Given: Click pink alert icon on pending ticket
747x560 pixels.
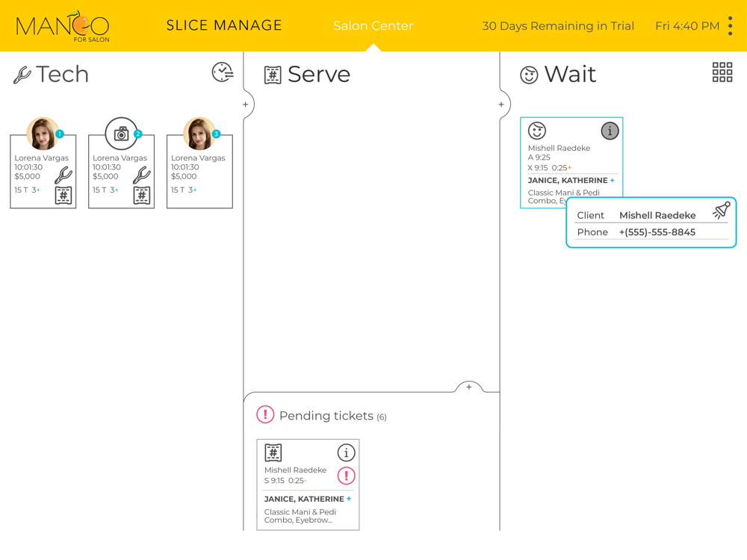Looking at the screenshot, I should pyautogui.click(x=347, y=475).
